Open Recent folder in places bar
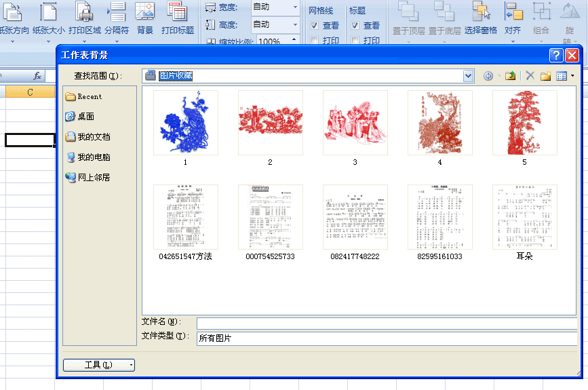 click(83, 97)
